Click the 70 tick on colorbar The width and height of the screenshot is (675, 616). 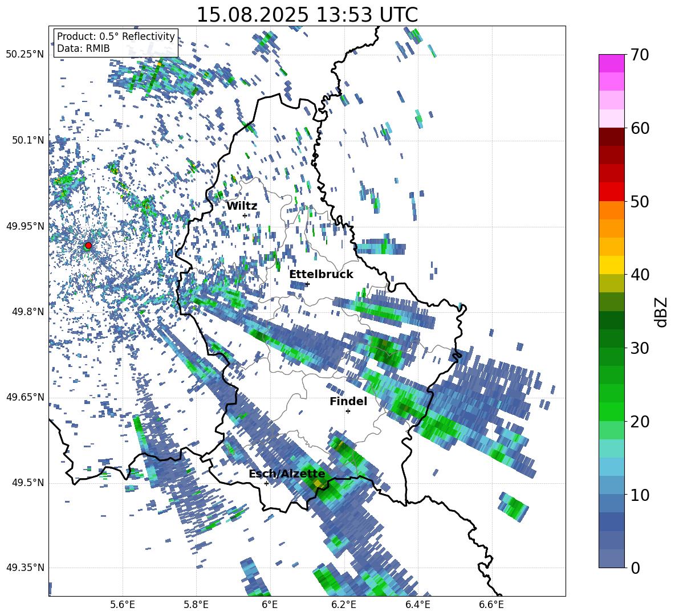tap(640, 55)
